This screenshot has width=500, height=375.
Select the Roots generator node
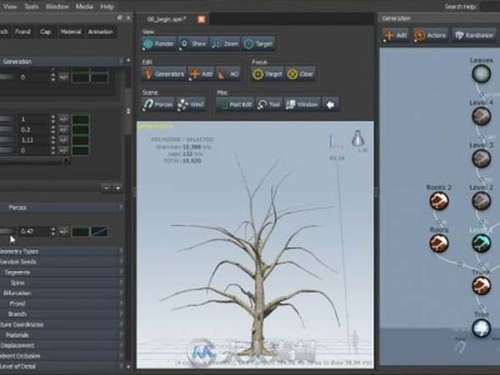click(439, 243)
